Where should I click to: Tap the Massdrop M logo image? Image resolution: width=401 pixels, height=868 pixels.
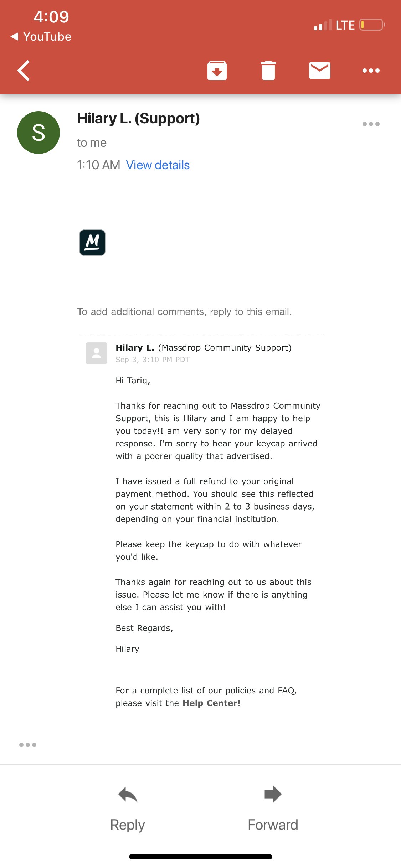point(92,243)
